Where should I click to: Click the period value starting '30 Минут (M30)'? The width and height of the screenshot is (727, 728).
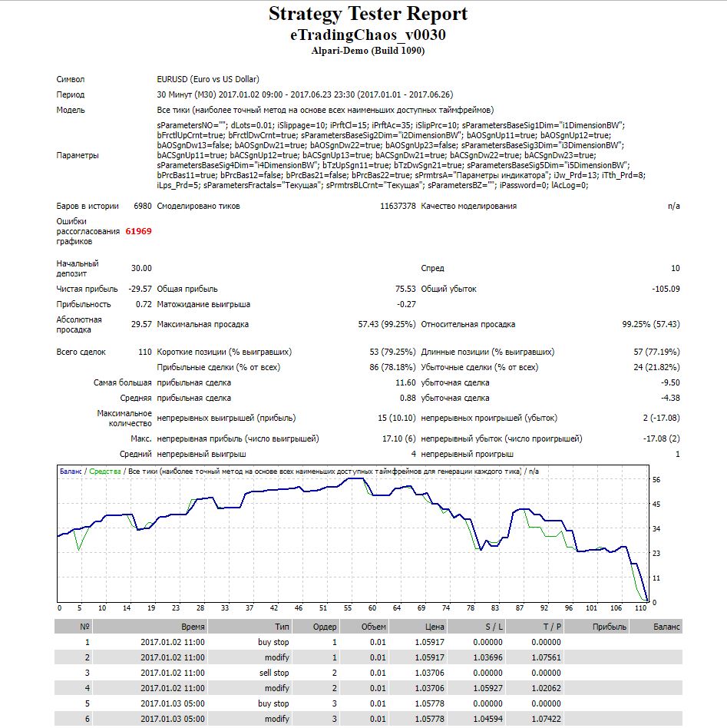coord(305,94)
